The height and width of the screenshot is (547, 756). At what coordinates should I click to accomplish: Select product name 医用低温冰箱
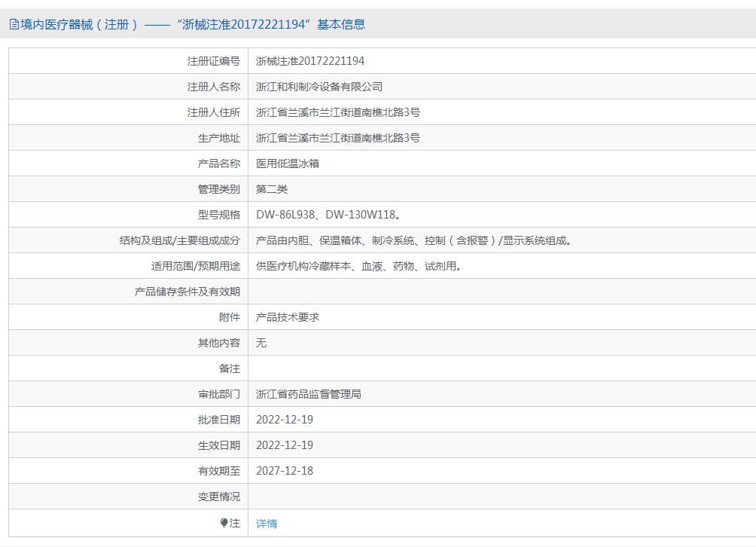click(288, 163)
